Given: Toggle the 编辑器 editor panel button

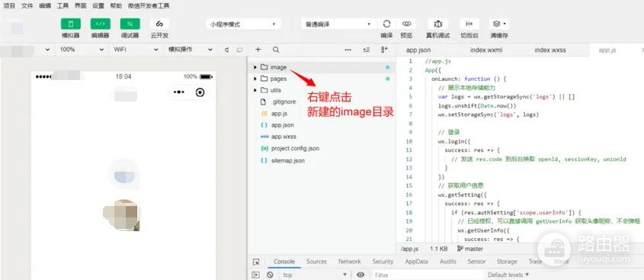Looking at the screenshot, I should (100, 24).
